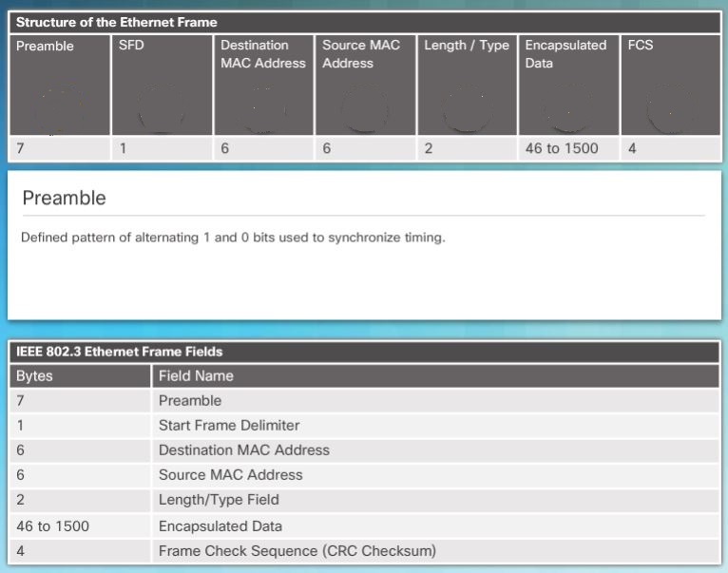This screenshot has width=728, height=573.
Task: Click the SFD field in the frame structure
Action: tap(162, 86)
